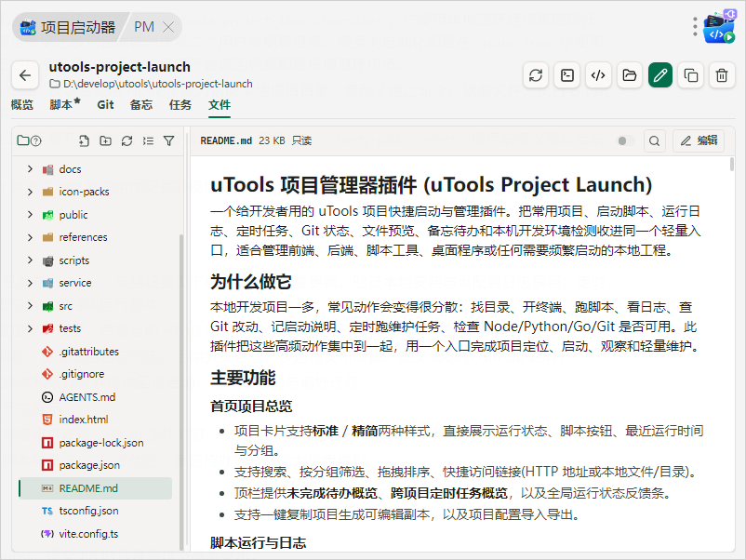
Task: Open project in code editor icon
Action: pos(598,75)
